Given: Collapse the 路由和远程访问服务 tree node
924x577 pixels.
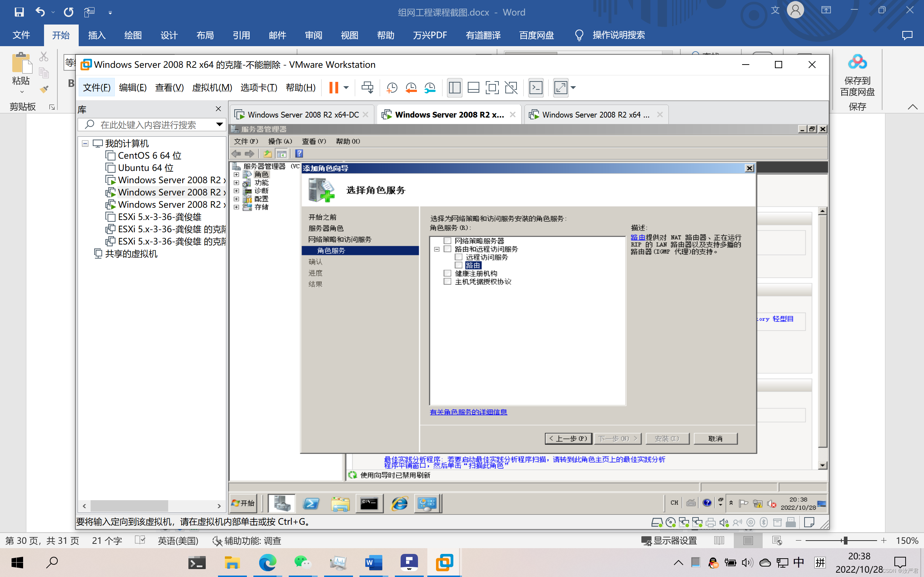Looking at the screenshot, I should click(x=437, y=249).
